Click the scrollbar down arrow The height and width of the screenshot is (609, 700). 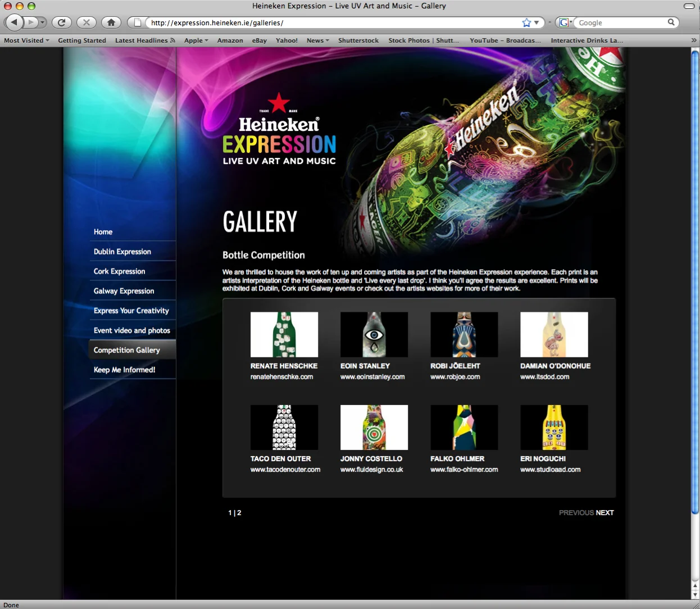[695, 595]
